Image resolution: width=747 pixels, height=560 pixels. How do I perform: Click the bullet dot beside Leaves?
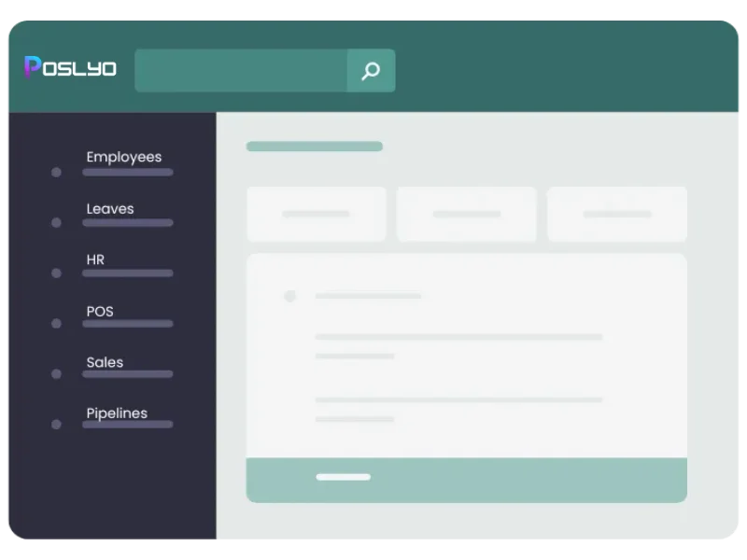click(56, 222)
